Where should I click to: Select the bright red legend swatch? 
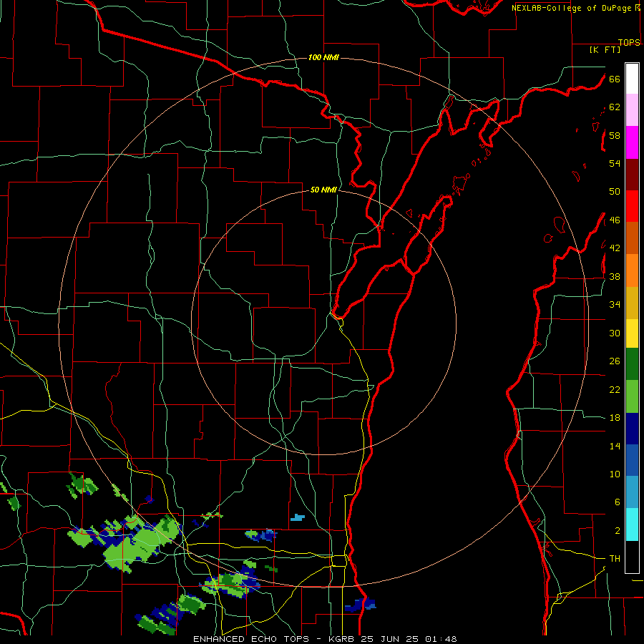(632, 206)
